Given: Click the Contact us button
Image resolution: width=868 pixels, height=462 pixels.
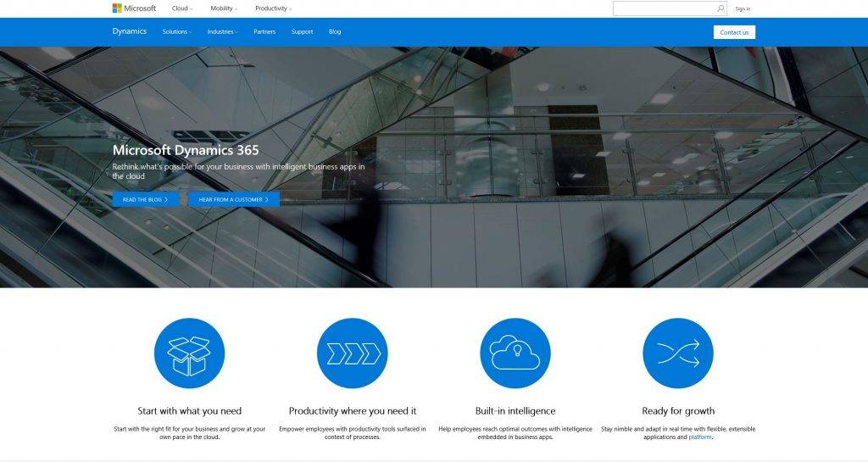Looking at the screenshot, I should tap(734, 32).
